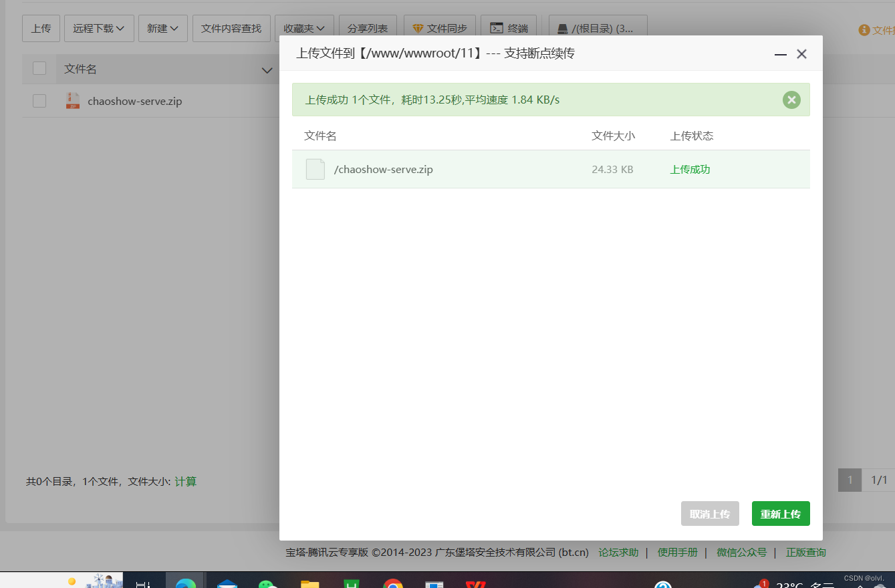Minimize the upload dialog
The width and height of the screenshot is (895, 588).
pyautogui.click(x=780, y=54)
